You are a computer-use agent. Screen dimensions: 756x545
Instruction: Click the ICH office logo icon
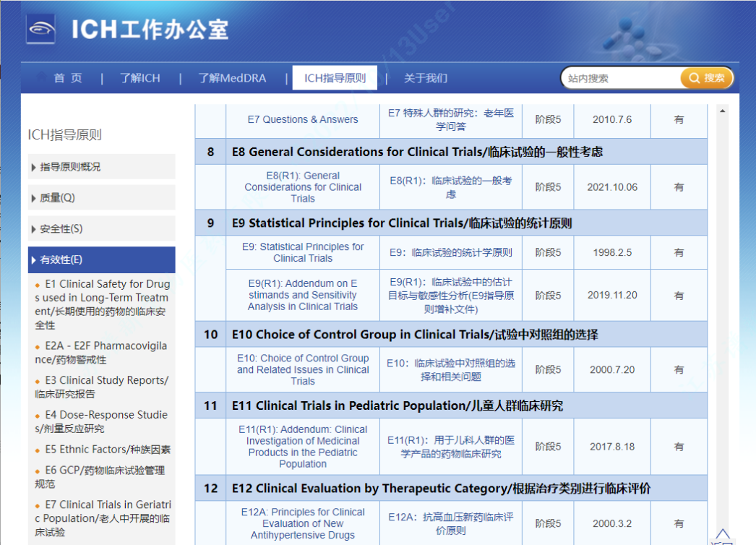(40, 29)
